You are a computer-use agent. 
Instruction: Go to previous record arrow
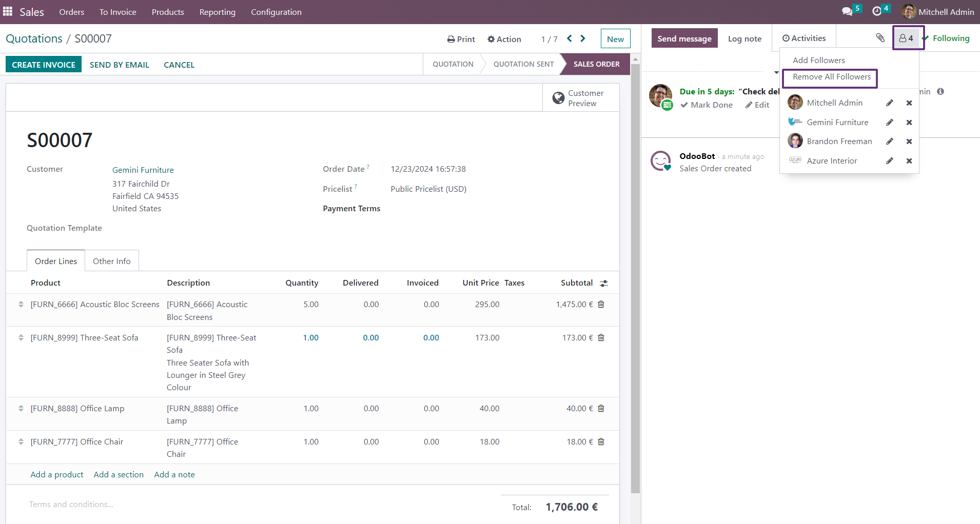[570, 38]
